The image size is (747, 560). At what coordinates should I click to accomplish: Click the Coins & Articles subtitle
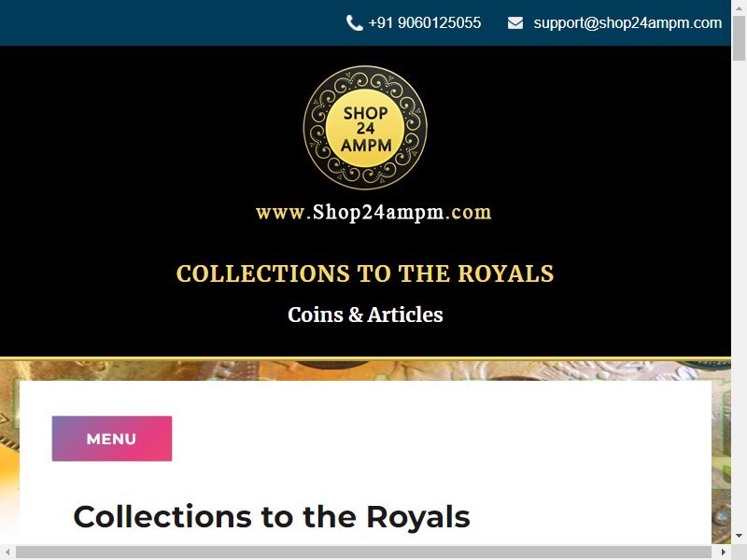(365, 315)
